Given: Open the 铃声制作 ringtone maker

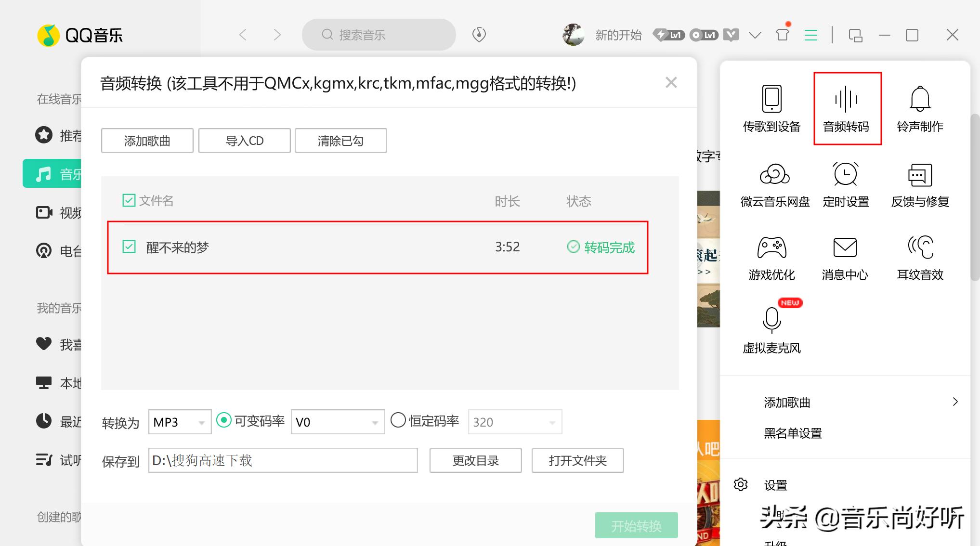Looking at the screenshot, I should [919, 107].
